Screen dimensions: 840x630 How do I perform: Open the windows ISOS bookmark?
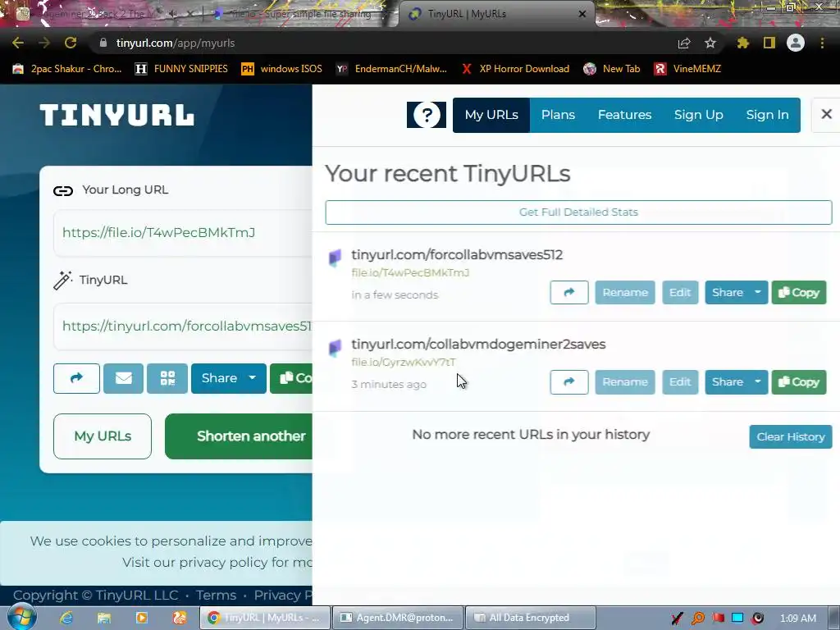282,69
